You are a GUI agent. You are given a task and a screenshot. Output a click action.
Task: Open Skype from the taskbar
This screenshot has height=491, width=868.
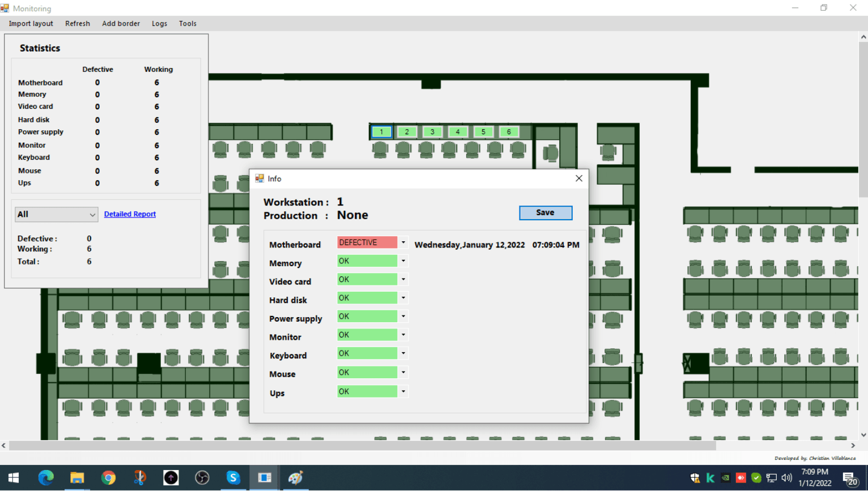(233, 477)
